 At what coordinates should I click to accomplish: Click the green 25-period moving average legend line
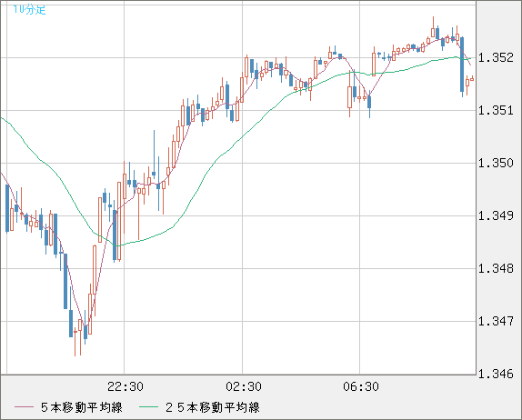click(148, 407)
